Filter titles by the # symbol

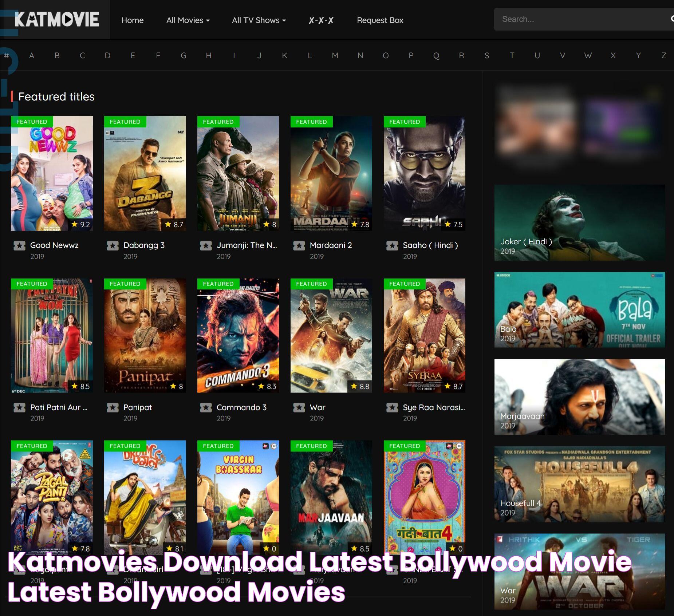coord(6,56)
